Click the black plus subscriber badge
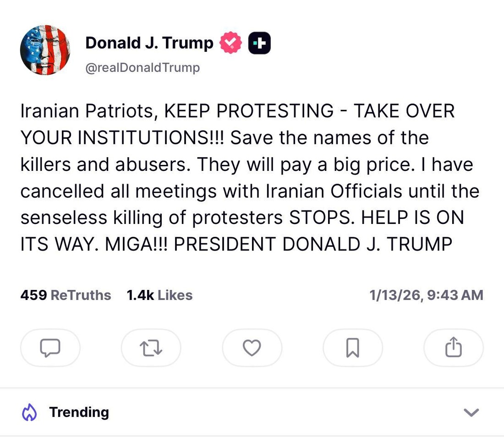The width and height of the screenshot is (504, 442). (259, 43)
